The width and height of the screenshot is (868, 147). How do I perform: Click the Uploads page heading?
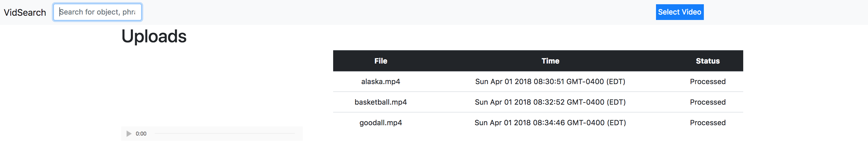[x=154, y=36]
